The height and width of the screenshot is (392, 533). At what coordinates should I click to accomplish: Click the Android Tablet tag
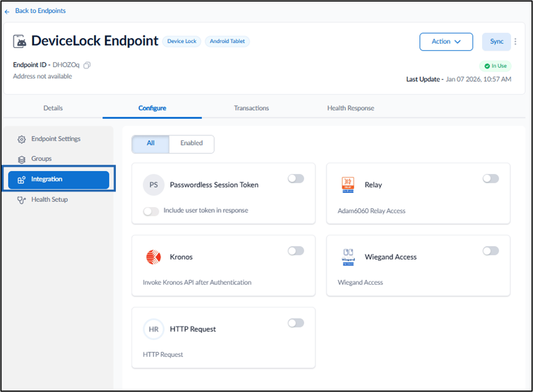227,41
